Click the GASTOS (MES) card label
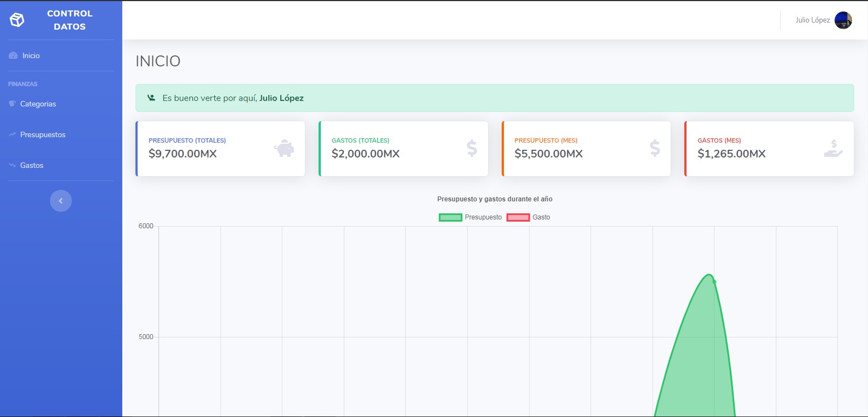The height and width of the screenshot is (417, 868). (x=719, y=140)
